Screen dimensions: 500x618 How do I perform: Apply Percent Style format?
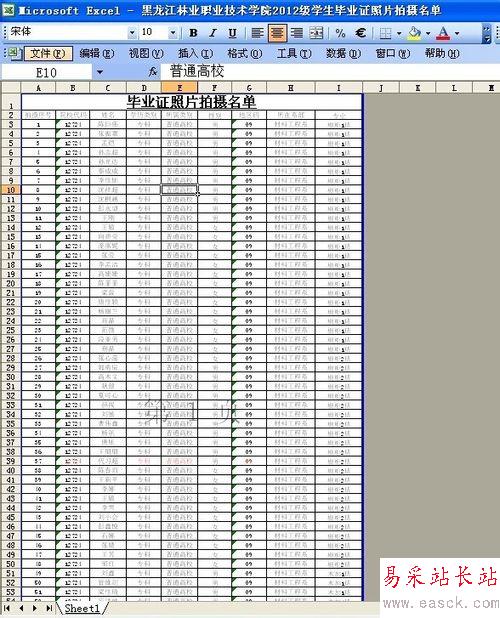[340, 33]
